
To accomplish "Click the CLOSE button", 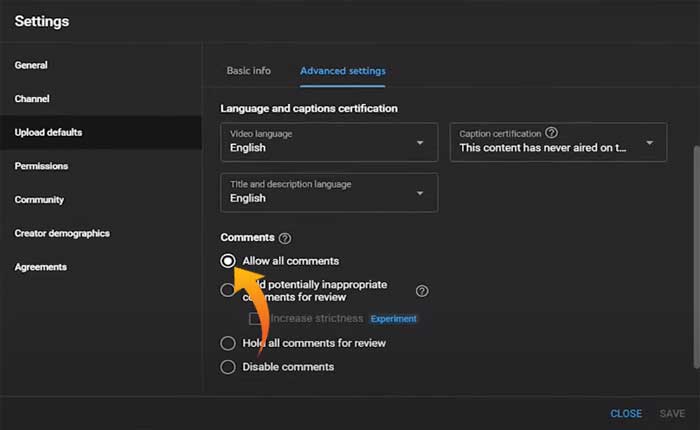I will click(626, 413).
